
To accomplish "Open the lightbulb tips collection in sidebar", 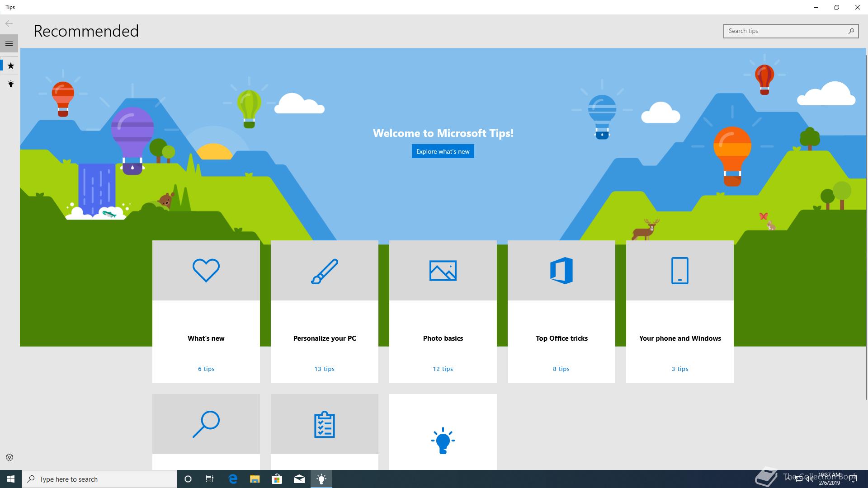I will (11, 84).
